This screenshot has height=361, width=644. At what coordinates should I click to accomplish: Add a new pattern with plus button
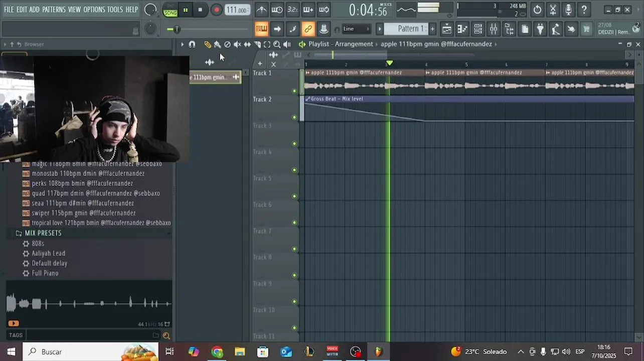(432, 29)
